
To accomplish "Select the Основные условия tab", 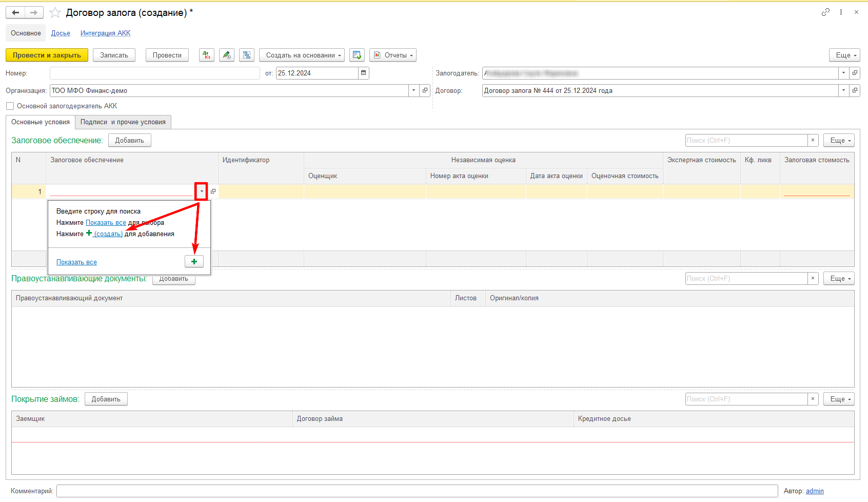I will [41, 122].
